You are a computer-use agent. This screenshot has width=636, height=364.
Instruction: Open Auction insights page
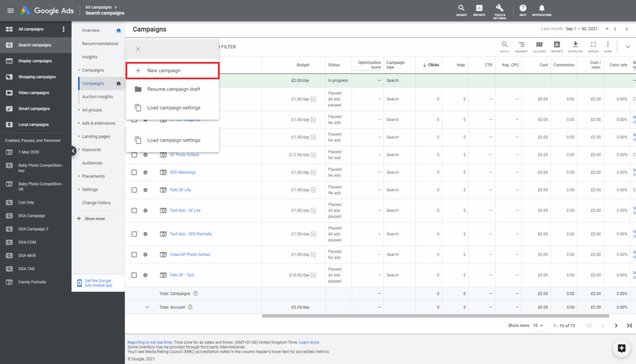(98, 96)
